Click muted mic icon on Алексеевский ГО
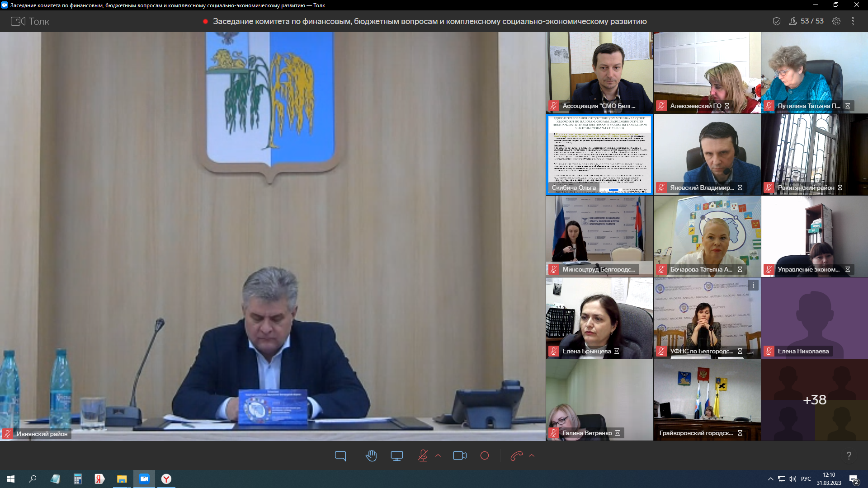Viewport: 868px width, 488px height. (661, 106)
